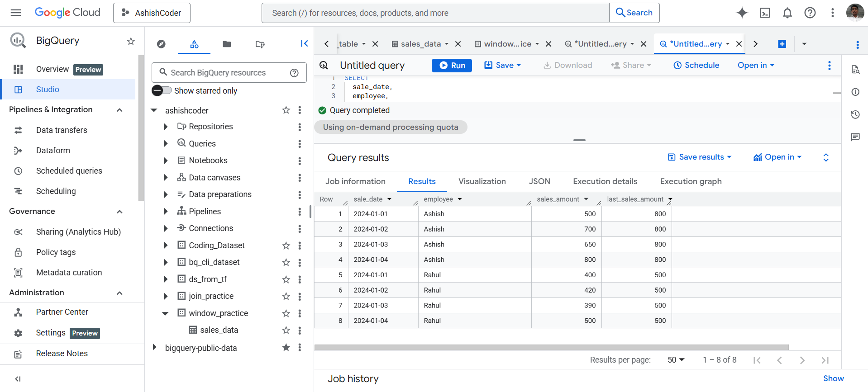The height and width of the screenshot is (392, 868).
Task: Open the user account avatar
Action: pyautogui.click(x=855, y=13)
